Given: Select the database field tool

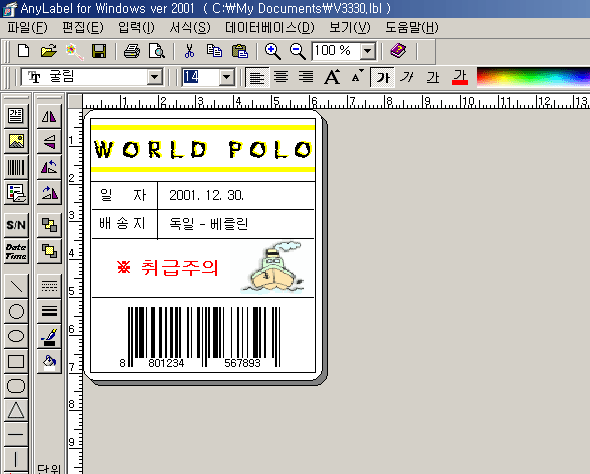Looking at the screenshot, I should click(16, 193).
